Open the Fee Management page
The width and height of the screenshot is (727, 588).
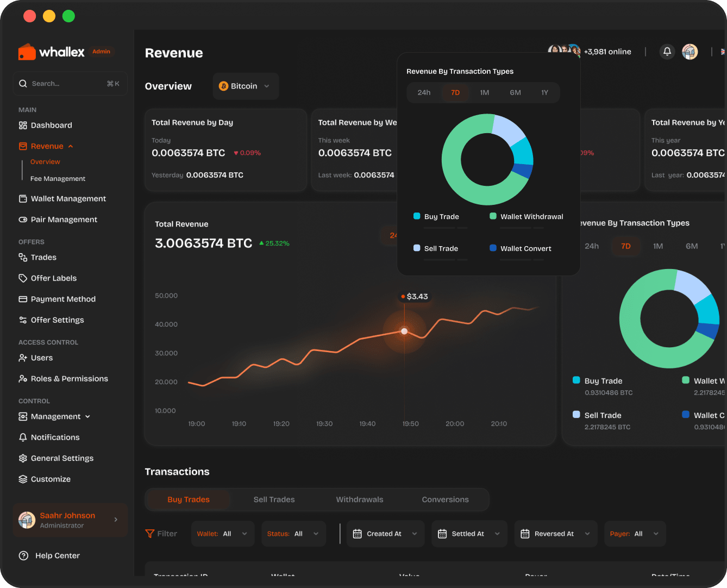[58, 178]
